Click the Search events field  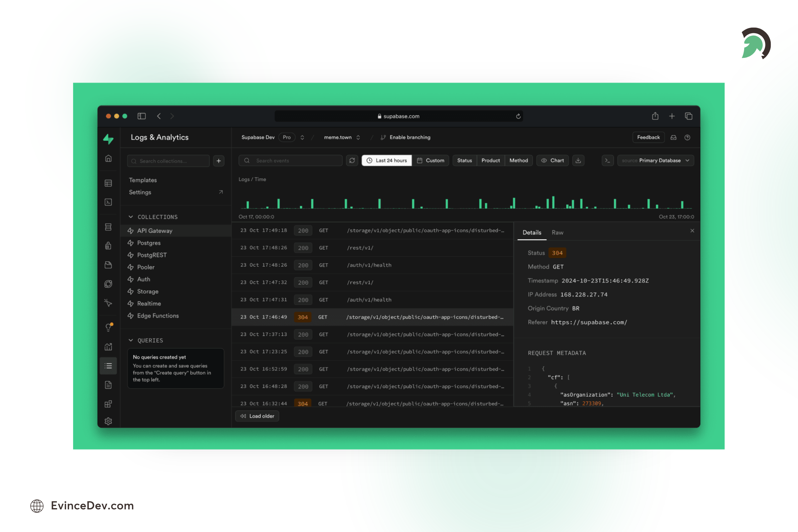click(290, 161)
